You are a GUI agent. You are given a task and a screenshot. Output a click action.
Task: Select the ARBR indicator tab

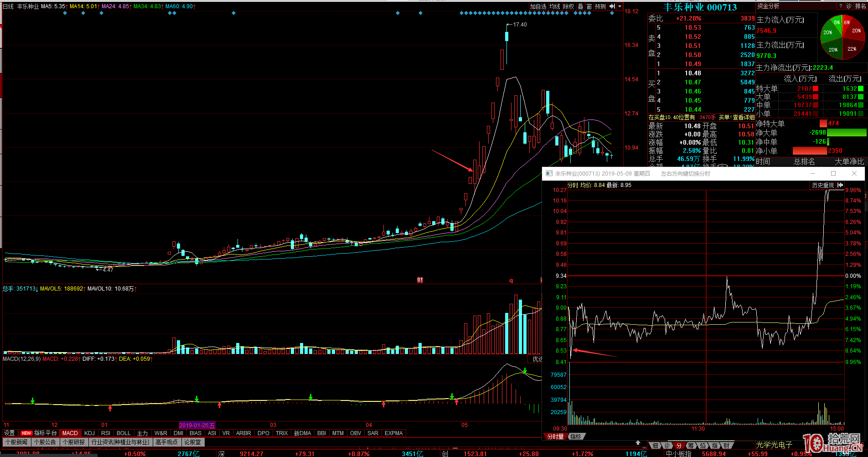[243, 433]
